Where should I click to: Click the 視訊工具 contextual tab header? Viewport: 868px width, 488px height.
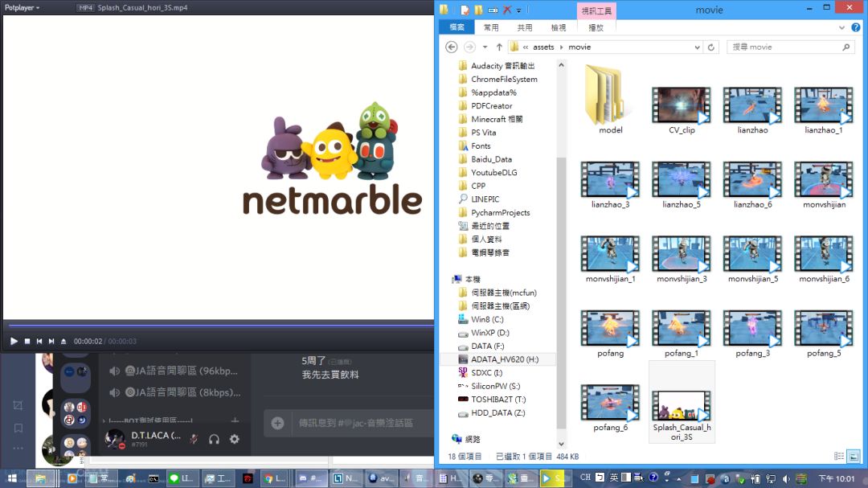coord(596,10)
